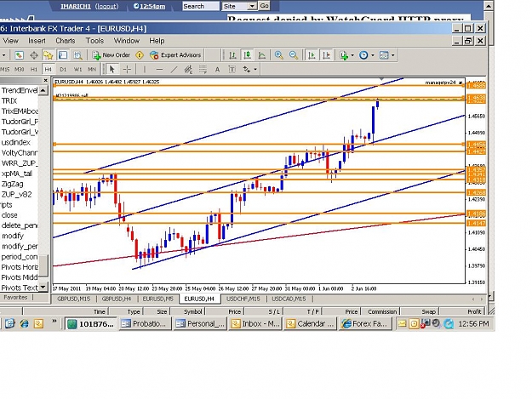This screenshot has height=399, width=532.
Task: Expand the Periods dropdown arrow
Action: click(373, 55)
